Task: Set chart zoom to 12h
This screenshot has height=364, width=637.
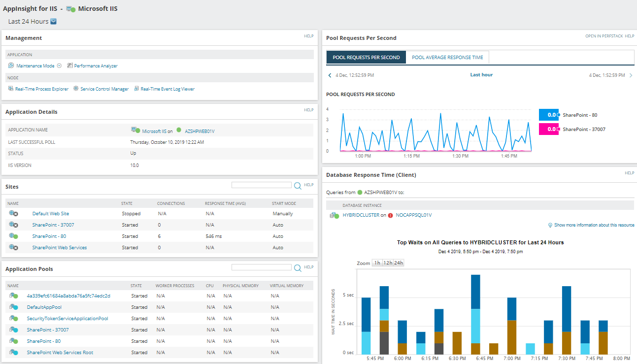Action: tap(388, 263)
